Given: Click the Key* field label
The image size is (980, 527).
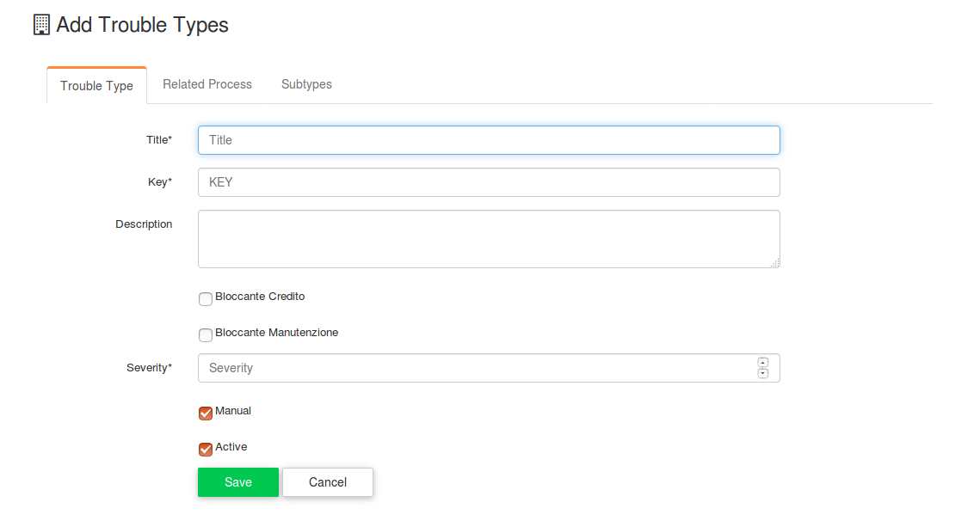Looking at the screenshot, I should point(159,181).
